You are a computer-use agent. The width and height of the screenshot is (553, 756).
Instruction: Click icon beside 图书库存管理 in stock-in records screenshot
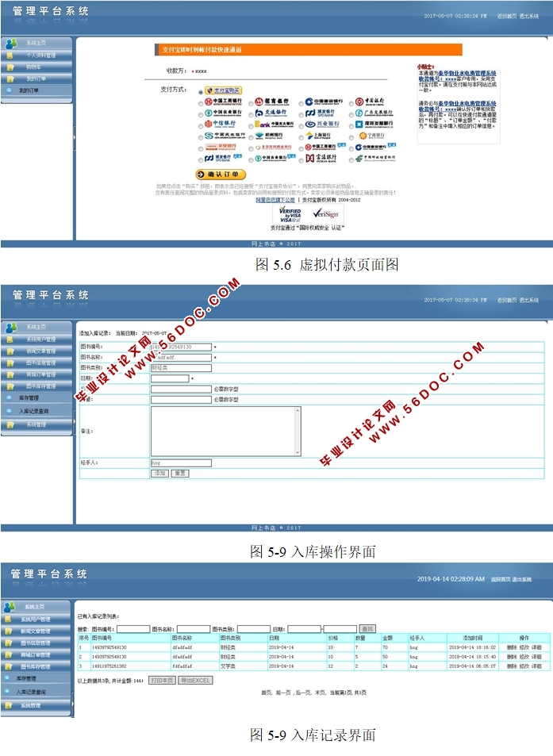pos(8,667)
